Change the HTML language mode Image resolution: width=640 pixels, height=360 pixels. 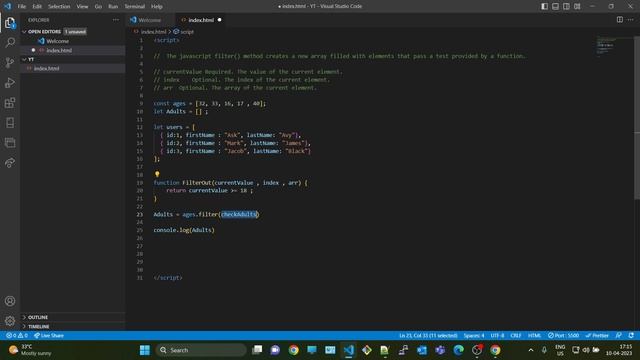pos(534,336)
